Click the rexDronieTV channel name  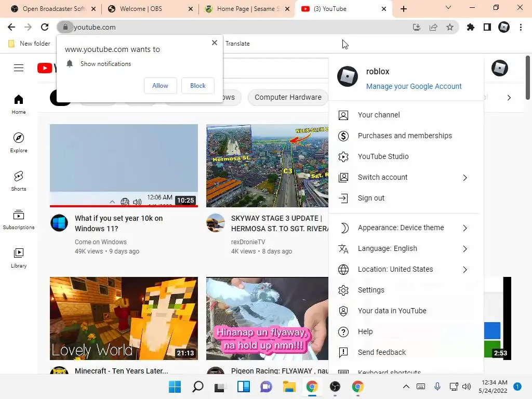[248, 242]
